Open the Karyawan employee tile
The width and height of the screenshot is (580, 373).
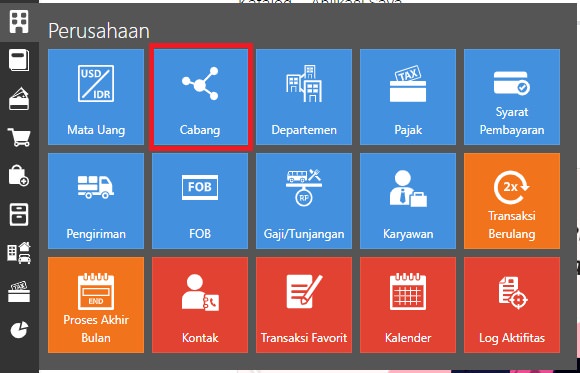408,201
